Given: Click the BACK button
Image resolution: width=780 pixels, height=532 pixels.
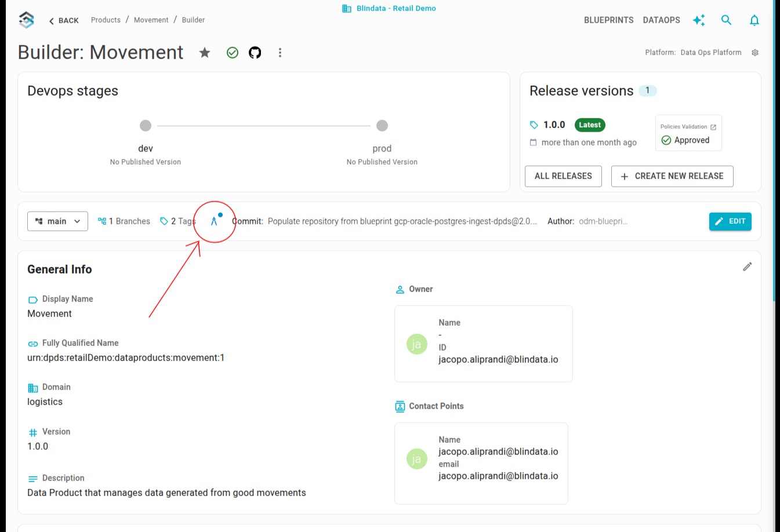Looking at the screenshot, I should 64,20.
